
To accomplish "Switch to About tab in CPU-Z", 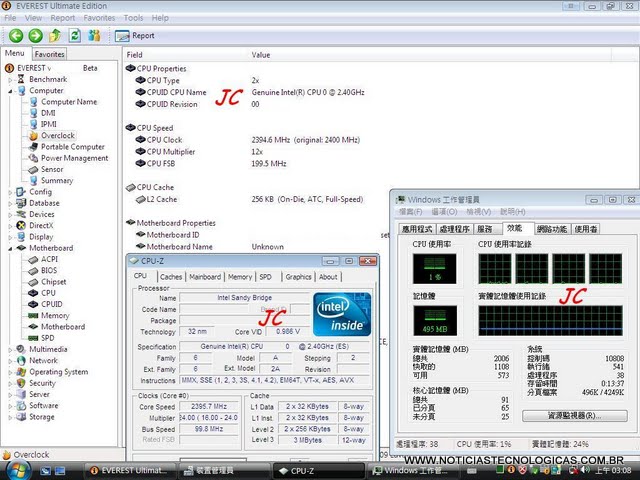I will click(x=328, y=277).
